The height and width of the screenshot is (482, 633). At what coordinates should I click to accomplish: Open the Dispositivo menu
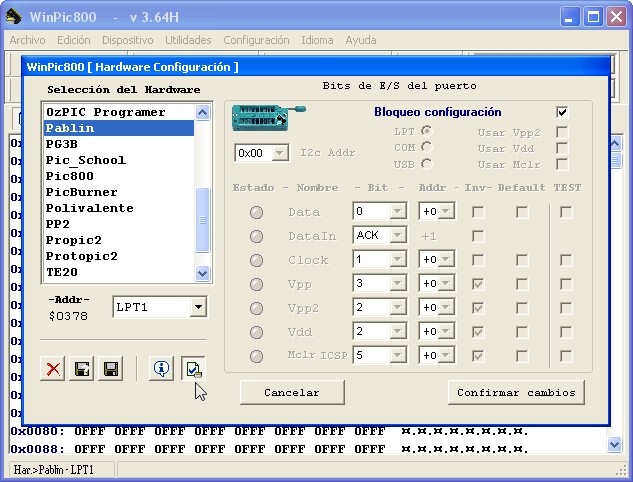tap(128, 40)
